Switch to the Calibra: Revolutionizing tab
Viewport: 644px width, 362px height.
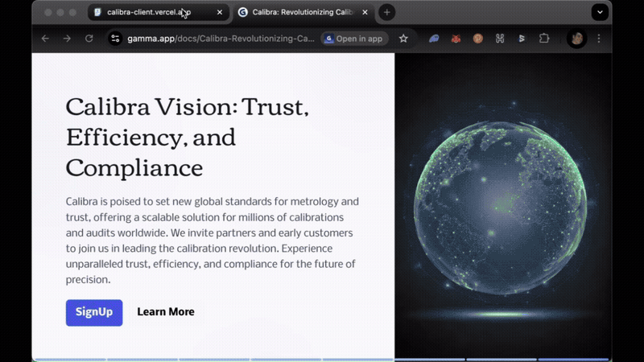[x=304, y=12]
